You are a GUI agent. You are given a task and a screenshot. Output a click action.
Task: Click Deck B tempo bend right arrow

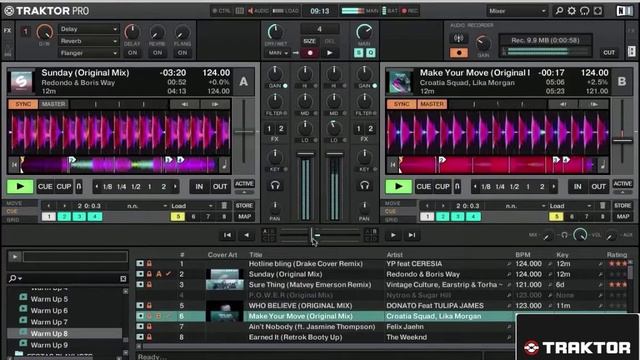(594, 104)
